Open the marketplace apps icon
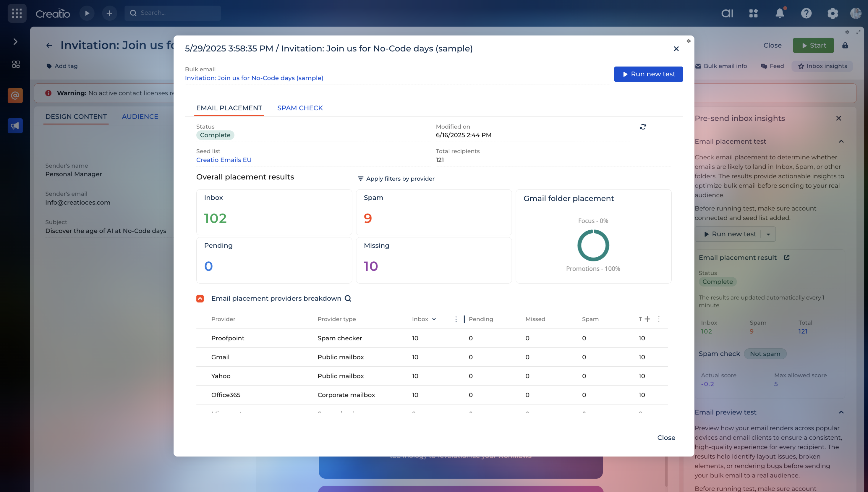The image size is (868, 492). click(x=754, y=13)
